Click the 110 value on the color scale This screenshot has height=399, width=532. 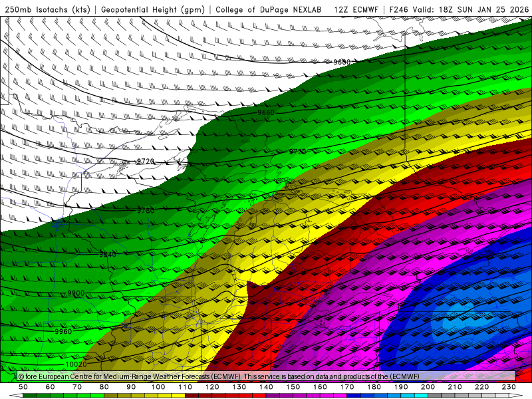(x=185, y=387)
